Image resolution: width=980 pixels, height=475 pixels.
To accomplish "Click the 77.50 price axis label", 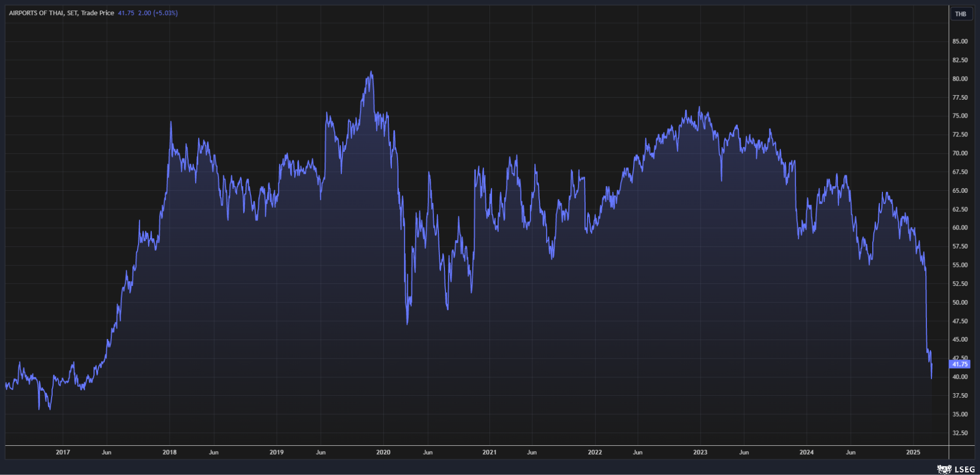I will (960, 97).
